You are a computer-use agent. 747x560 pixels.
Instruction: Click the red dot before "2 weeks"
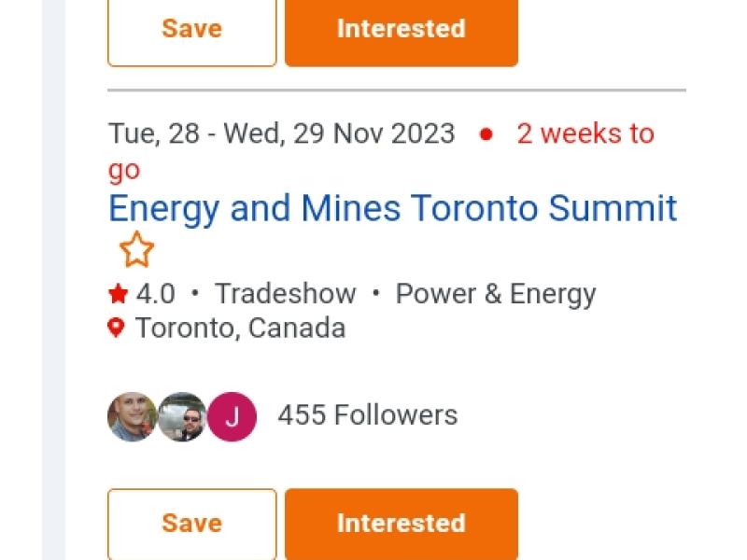pyautogui.click(x=486, y=133)
